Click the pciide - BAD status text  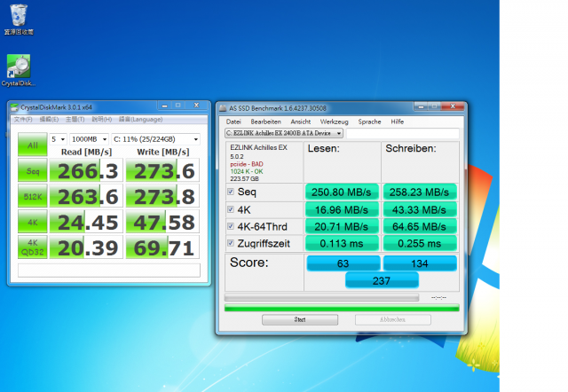click(x=247, y=164)
